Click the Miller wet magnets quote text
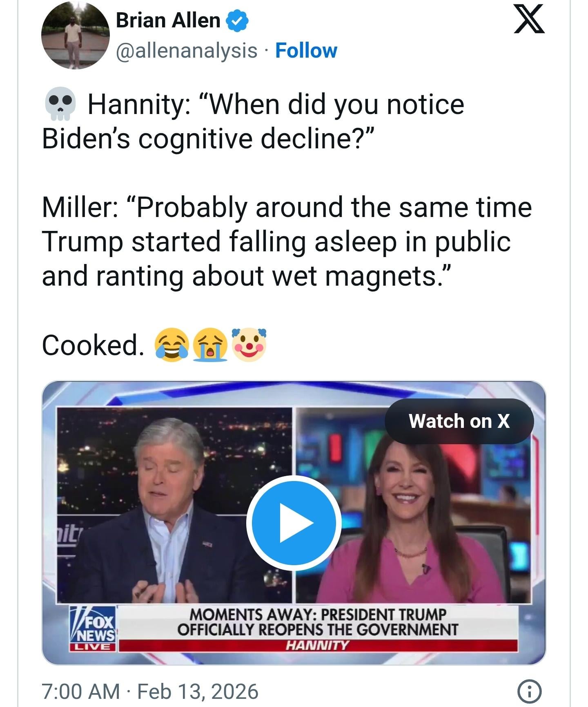 click(x=286, y=241)
